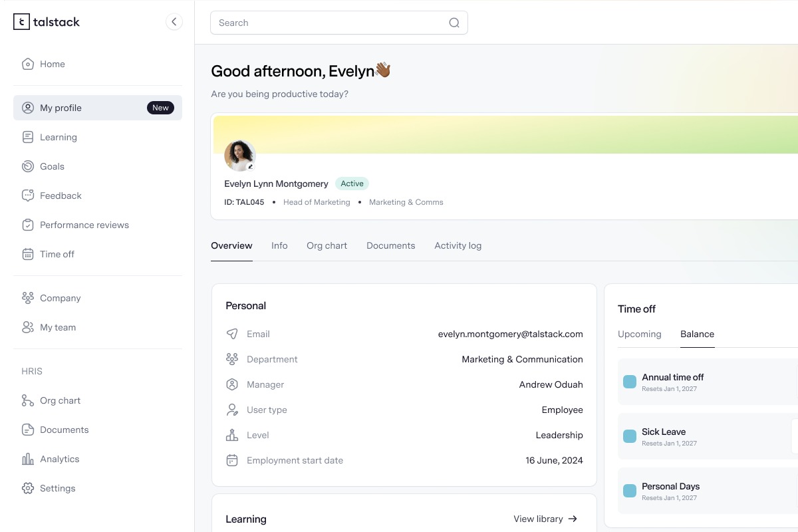Select the Overview tab
The image size is (798, 532).
231,245
